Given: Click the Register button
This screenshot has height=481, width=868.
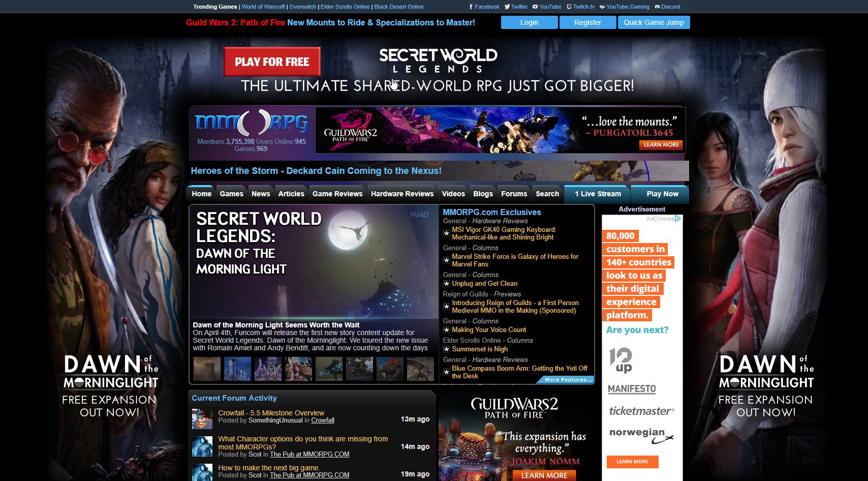Looking at the screenshot, I should pos(587,22).
